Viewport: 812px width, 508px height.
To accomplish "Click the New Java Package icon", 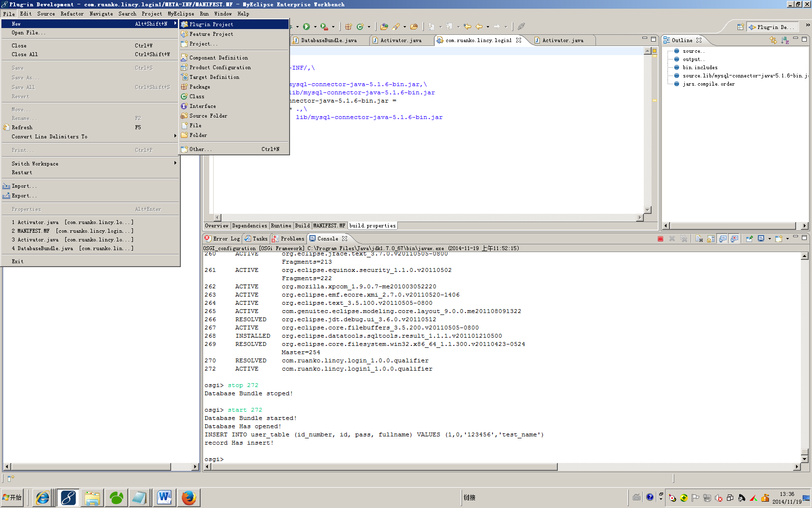I will tap(348, 27).
